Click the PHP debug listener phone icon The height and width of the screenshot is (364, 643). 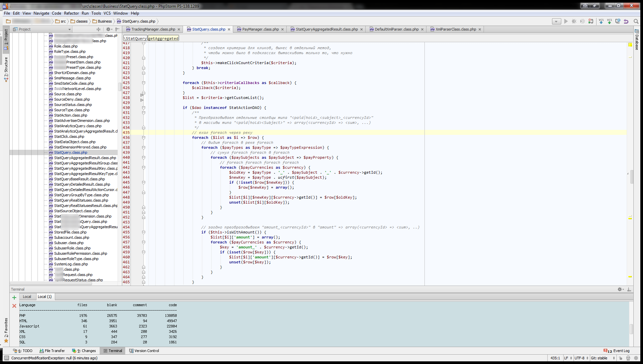pos(591,21)
